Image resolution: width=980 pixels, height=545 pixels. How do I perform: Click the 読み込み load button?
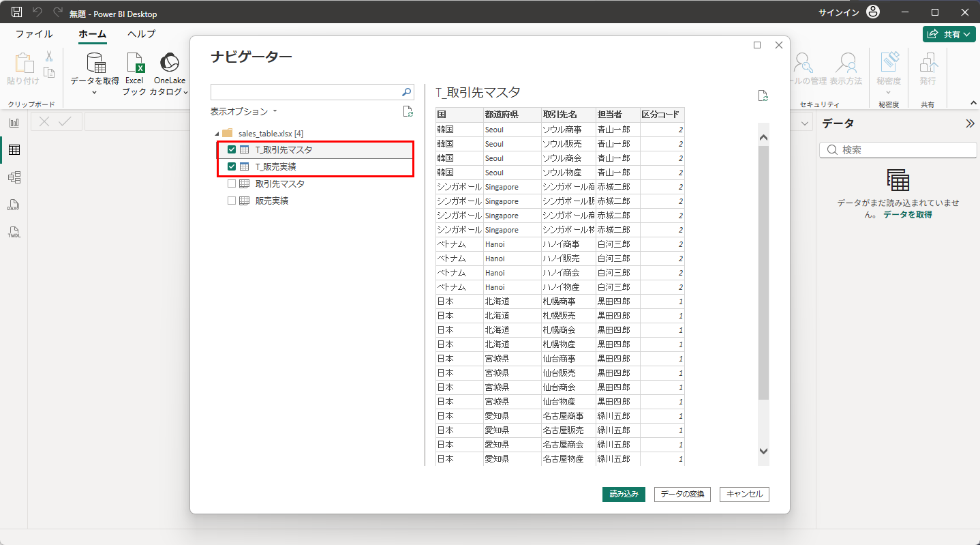coord(624,495)
